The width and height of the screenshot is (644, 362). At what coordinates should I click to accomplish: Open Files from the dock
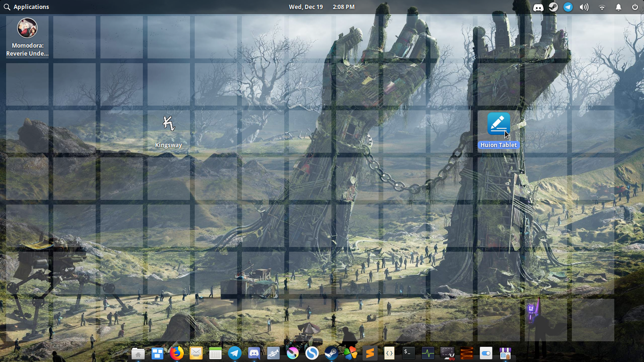(x=138, y=353)
